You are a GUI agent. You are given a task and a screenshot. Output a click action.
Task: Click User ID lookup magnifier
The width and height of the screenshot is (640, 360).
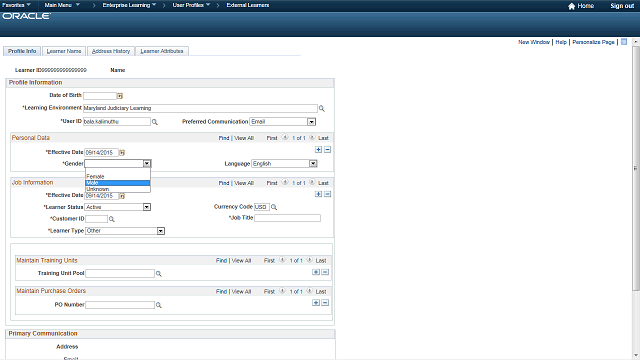click(155, 122)
